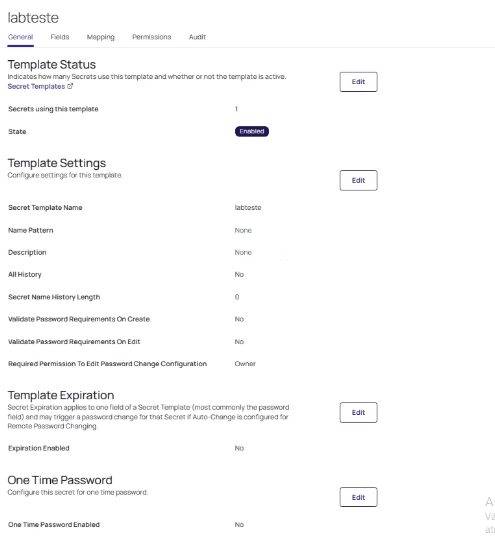The image size is (495, 544).
Task: Edit the Template Expiration section
Action: (358, 413)
